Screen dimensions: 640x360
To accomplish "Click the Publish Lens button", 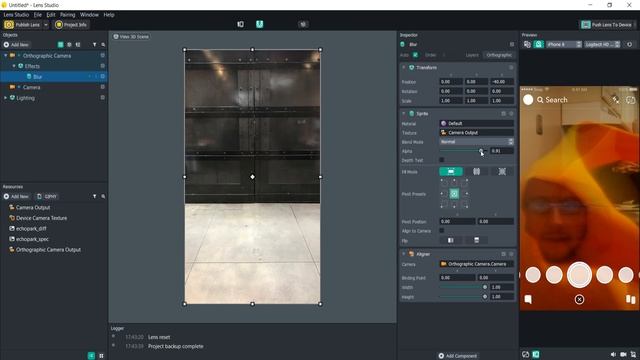I will [x=22, y=25].
